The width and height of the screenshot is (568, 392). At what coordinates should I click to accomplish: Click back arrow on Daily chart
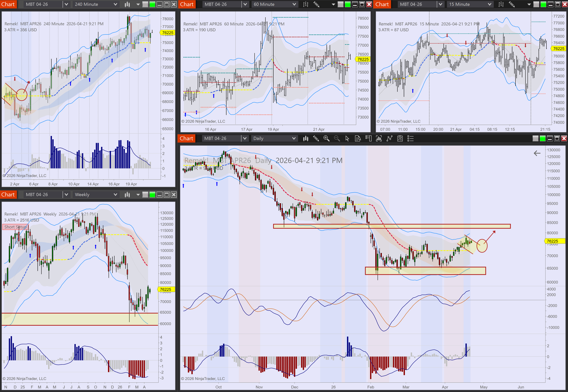tap(537, 153)
